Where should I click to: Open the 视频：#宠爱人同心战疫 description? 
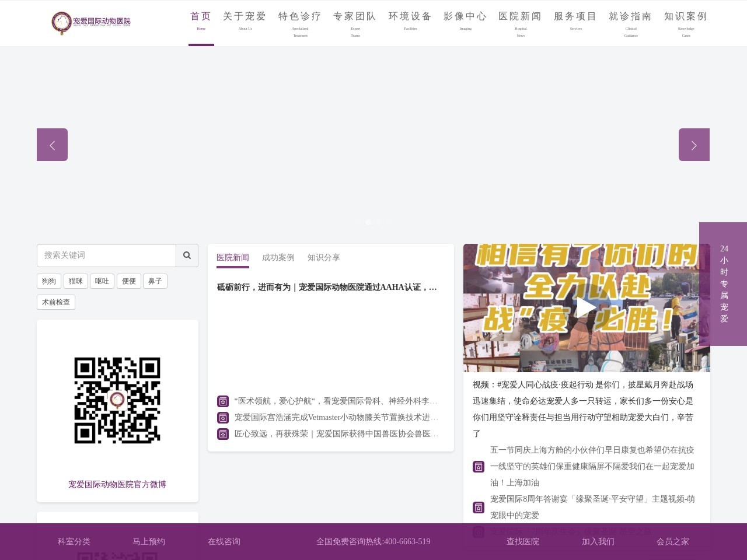click(584, 409)
